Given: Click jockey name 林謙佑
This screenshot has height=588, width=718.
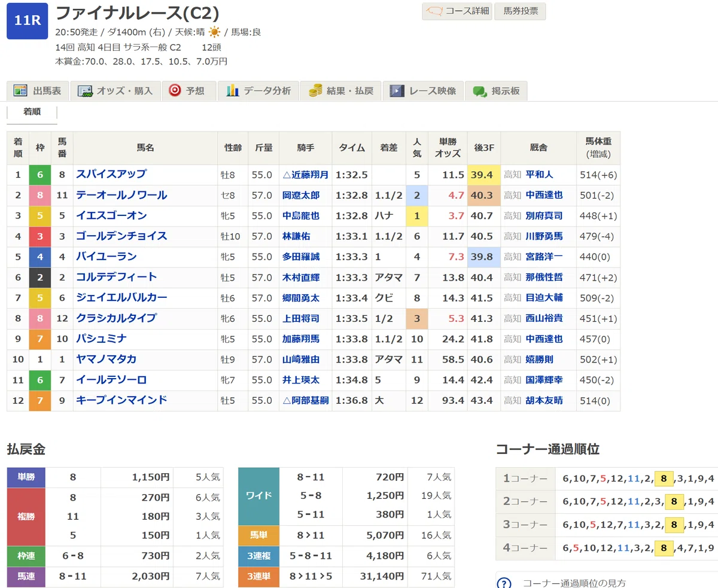Looking at the screenshot, I should tap(296, 236).
